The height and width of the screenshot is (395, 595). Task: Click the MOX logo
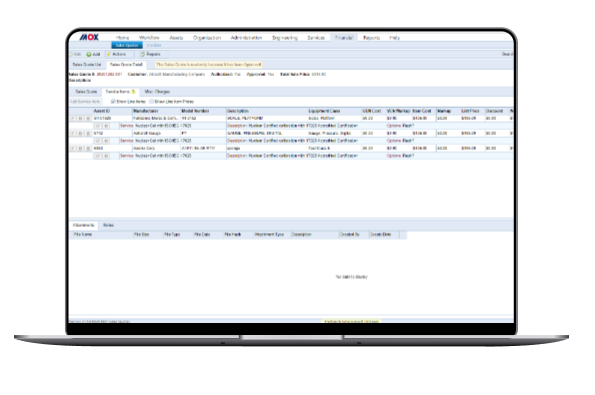click(89, 37)
